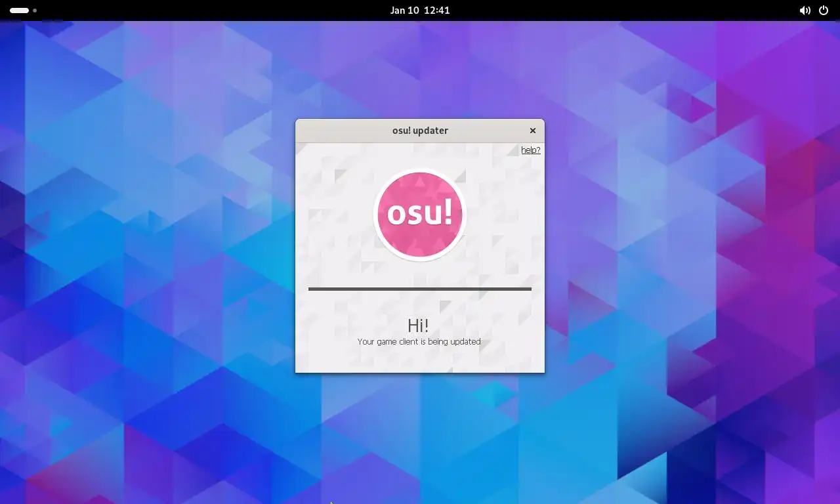Click the update progress bar
840x504 pixels.
pos(420,289)
